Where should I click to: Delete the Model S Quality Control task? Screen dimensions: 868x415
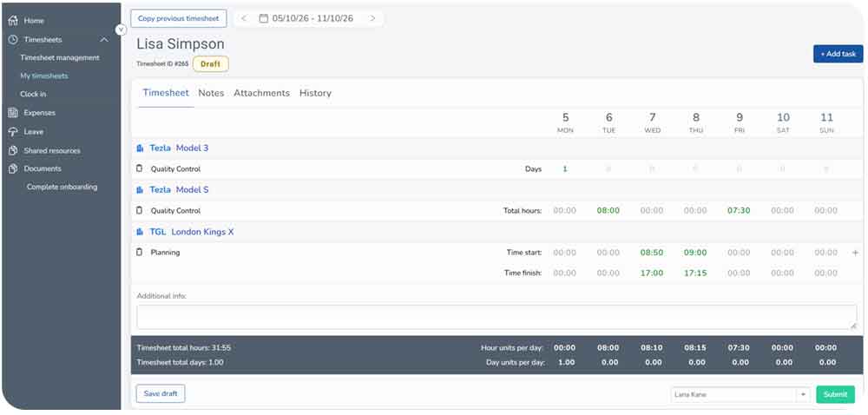140,210
